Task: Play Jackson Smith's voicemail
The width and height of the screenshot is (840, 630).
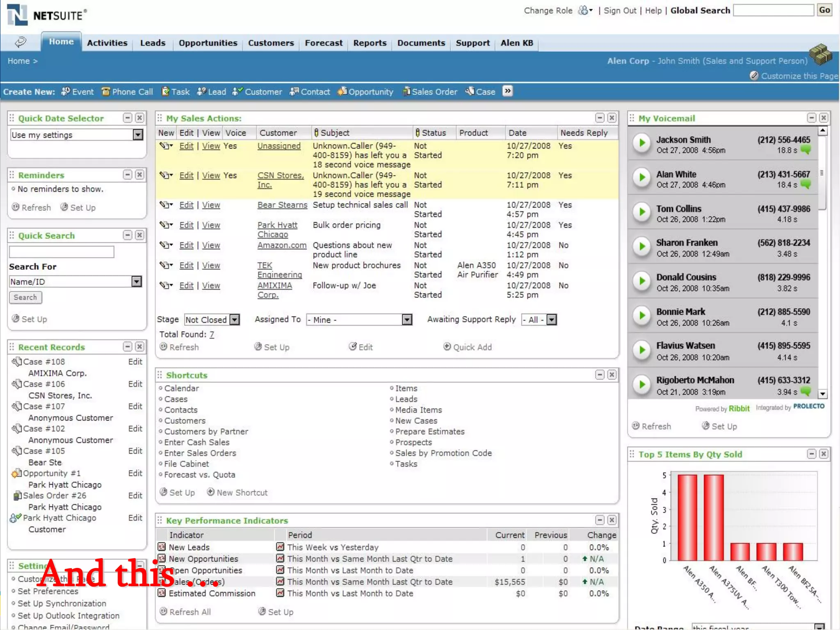Action: [641, 143]
